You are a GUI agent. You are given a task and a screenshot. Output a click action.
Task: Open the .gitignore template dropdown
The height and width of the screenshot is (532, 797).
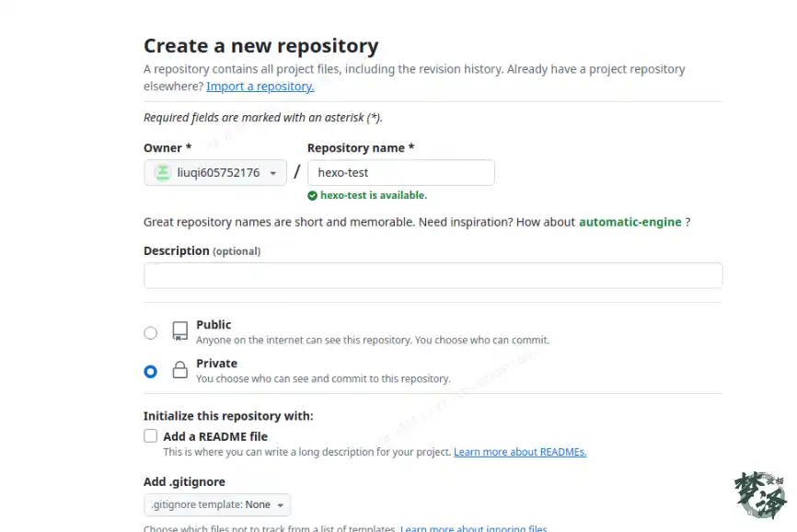pos(217,504)
